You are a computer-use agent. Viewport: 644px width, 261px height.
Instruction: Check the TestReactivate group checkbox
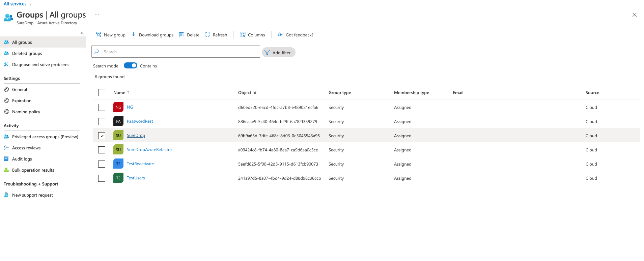tap(102, 164)
